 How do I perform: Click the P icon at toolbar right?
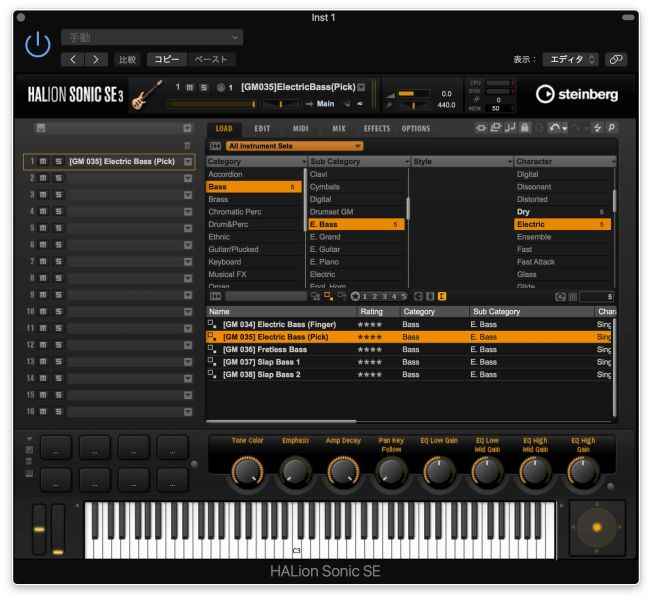(x=612, y=128)
